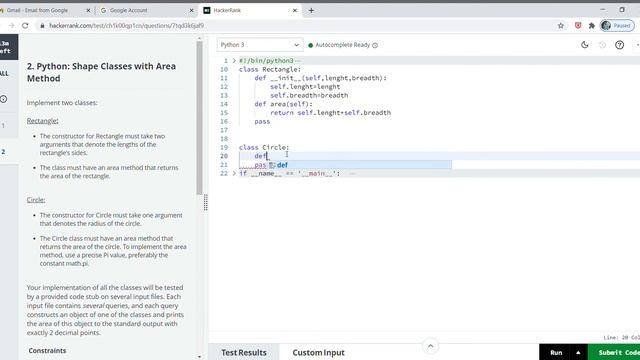
Task: Click the browser forward arrow
Action: (x=11, y=26)
